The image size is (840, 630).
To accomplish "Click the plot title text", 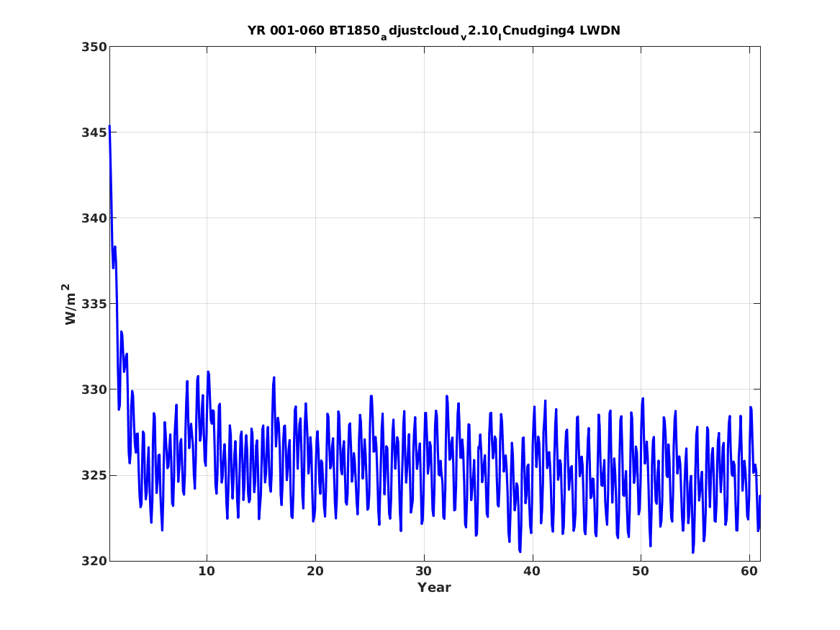I will click(x=434, y=31).
